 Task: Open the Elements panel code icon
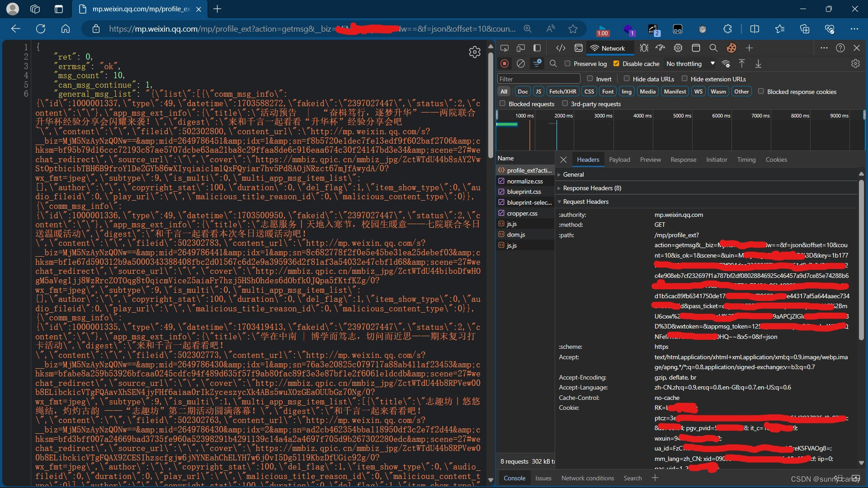[561, 48]
